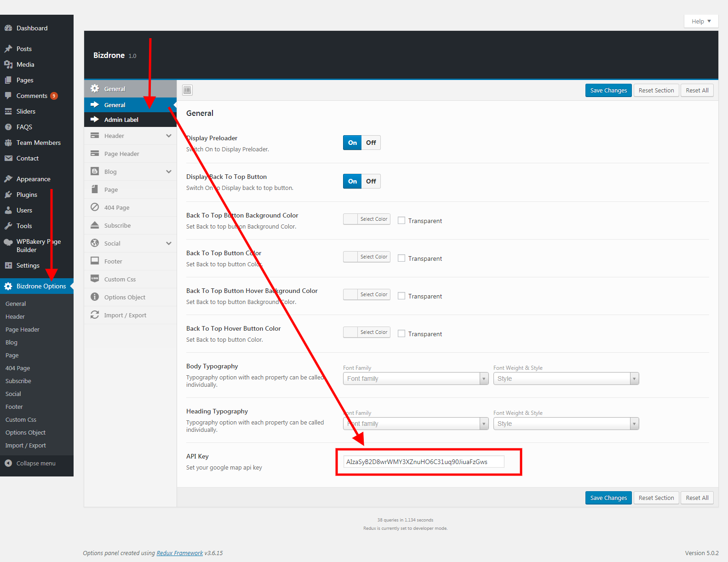Click the Collapse menu arrow icon
The image size is (728, 562).
[x=8, y=463]
